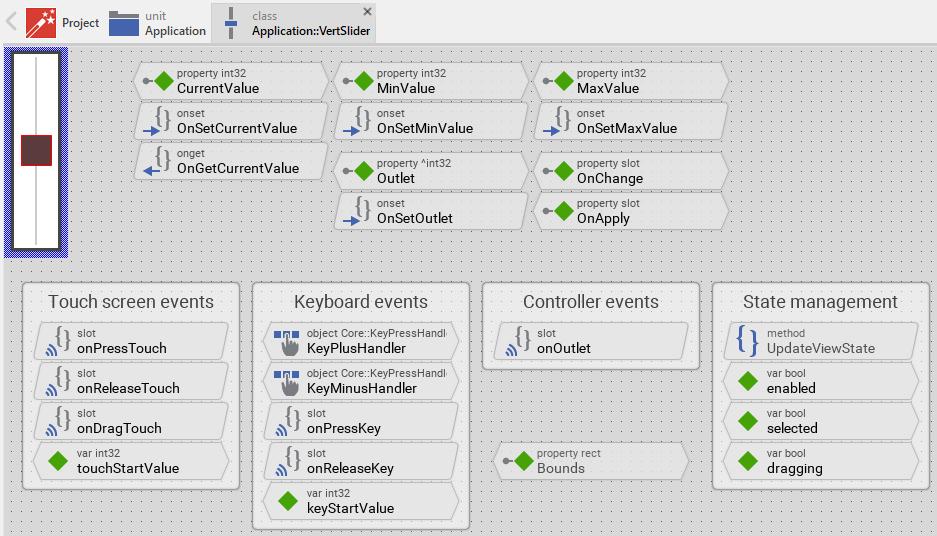Click the OnSetCurrentValue onset braces icon

pyautogui.click(x=162, y=121)
